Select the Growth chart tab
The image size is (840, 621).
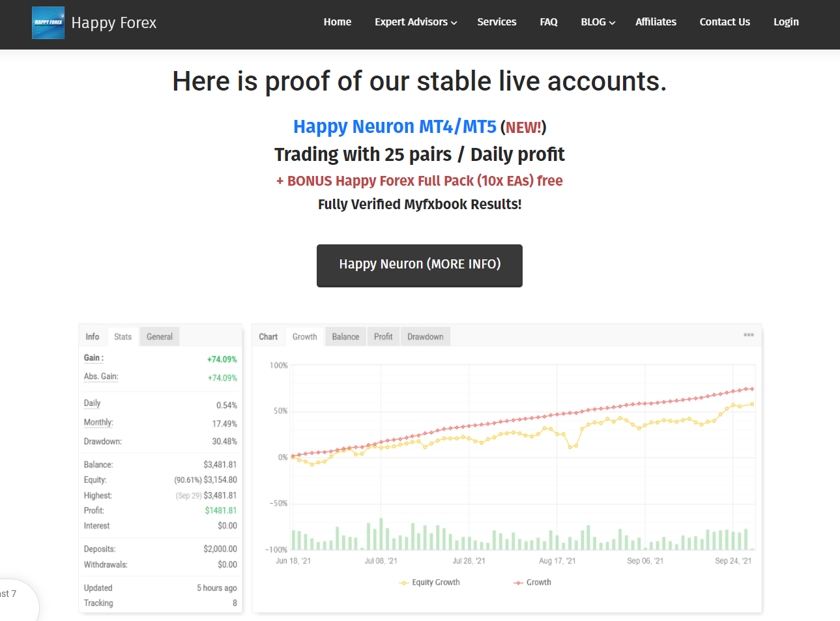(304, 337)
